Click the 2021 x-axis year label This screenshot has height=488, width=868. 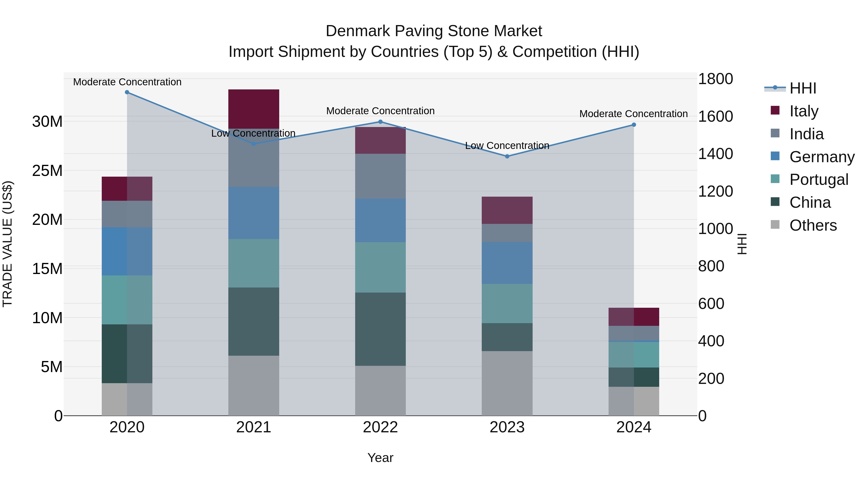pyautogui.click(x=254, y=427)
